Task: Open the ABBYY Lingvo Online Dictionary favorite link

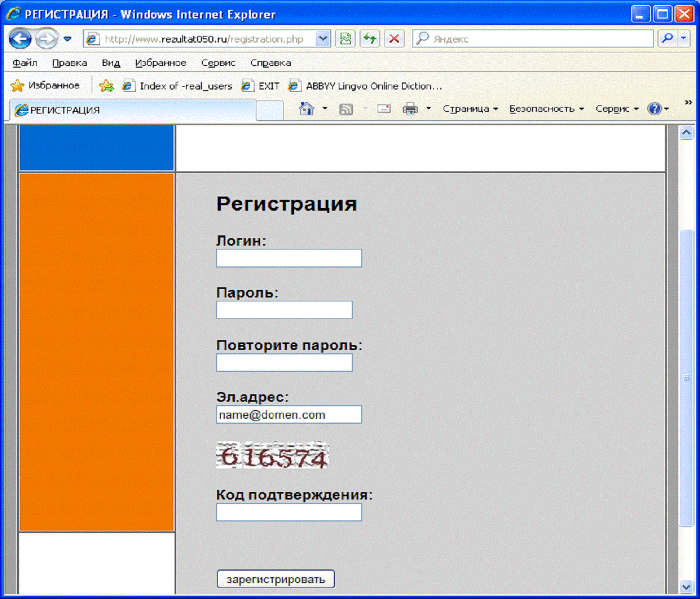Action: [x=366, y=86]
